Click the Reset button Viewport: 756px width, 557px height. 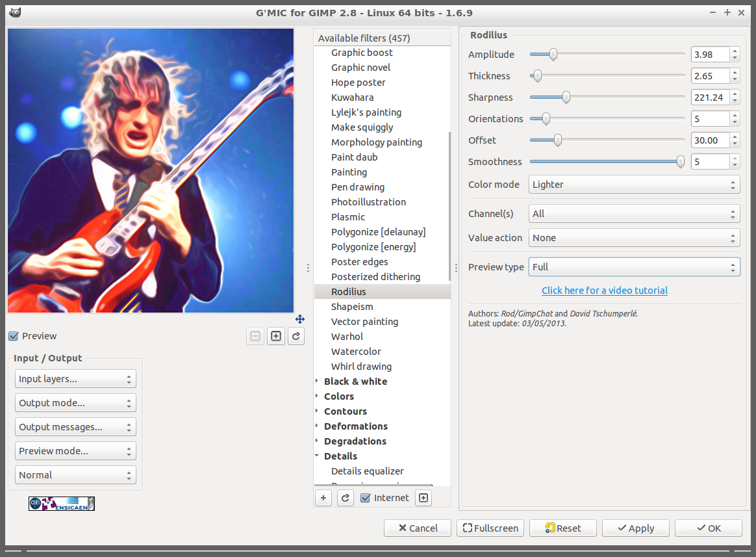point(563,528)
